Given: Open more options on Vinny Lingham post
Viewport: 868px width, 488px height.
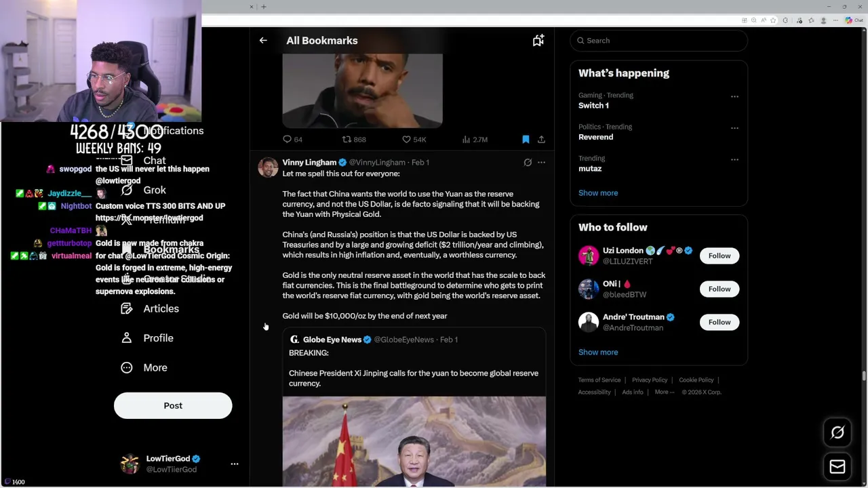Looking at the screenshot, I should click(541, 163).
